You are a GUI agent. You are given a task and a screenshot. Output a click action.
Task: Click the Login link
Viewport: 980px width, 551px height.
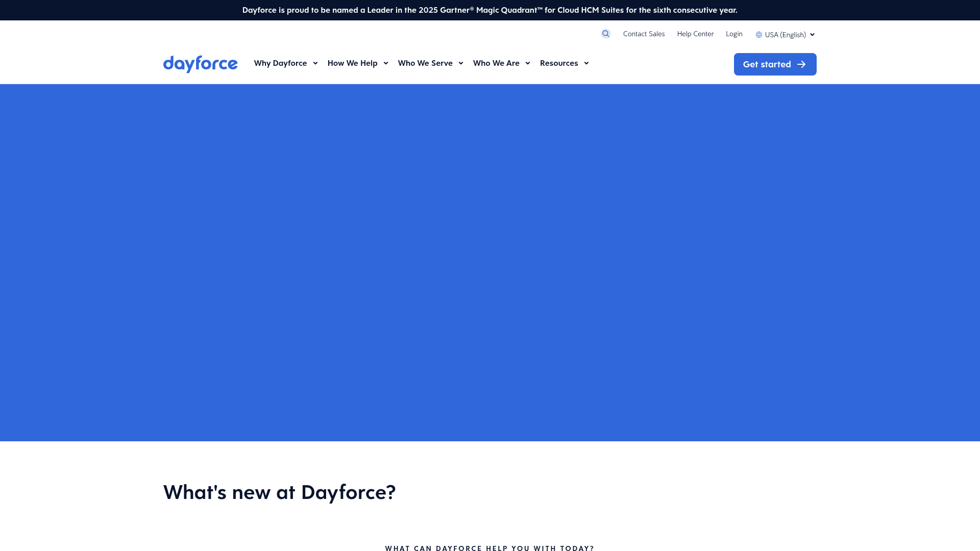click(x=734, y=34)
